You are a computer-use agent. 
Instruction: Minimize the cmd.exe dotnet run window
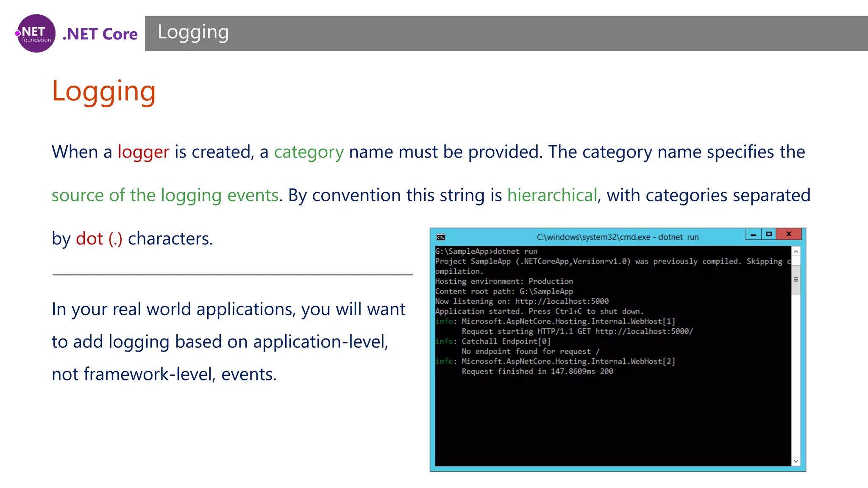coord(753,234)
